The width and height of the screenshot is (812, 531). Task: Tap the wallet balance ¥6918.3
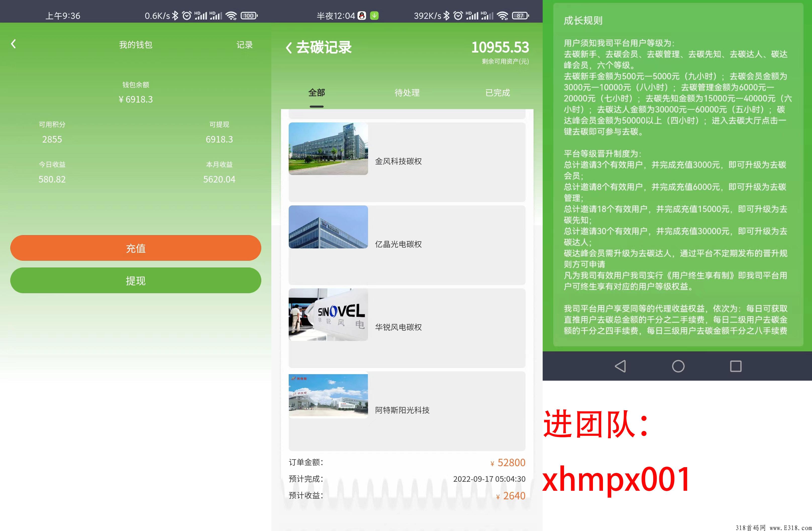(x=135, y=99)
